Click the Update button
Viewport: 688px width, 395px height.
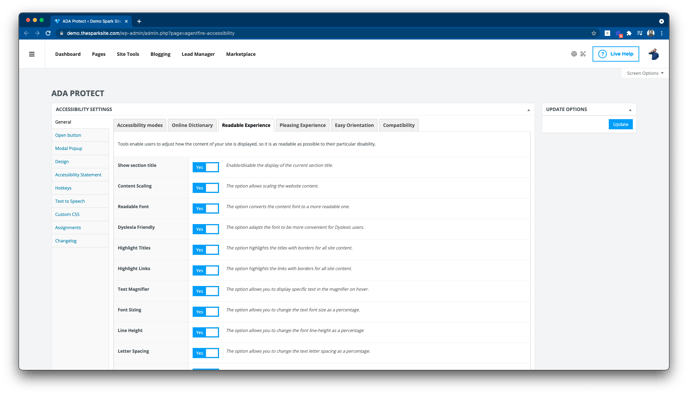(x=620, y=124)
